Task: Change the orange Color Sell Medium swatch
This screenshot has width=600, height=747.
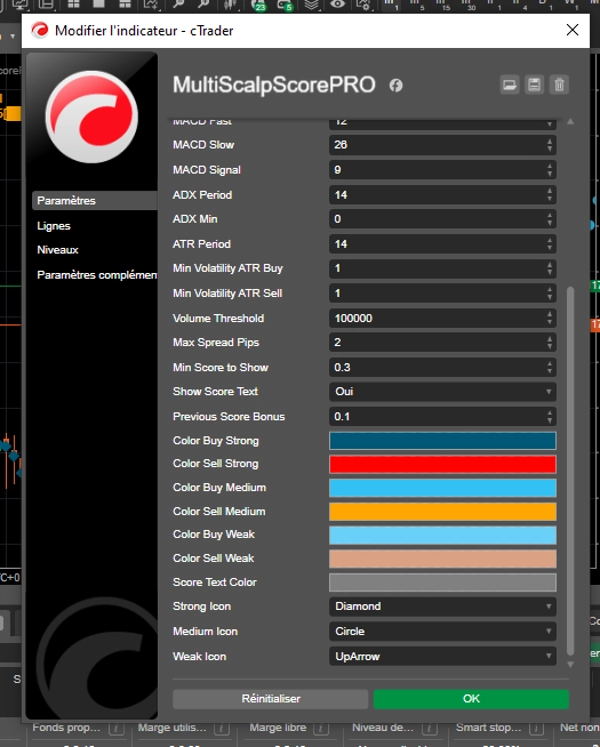Action: click(x=442, y=512)
